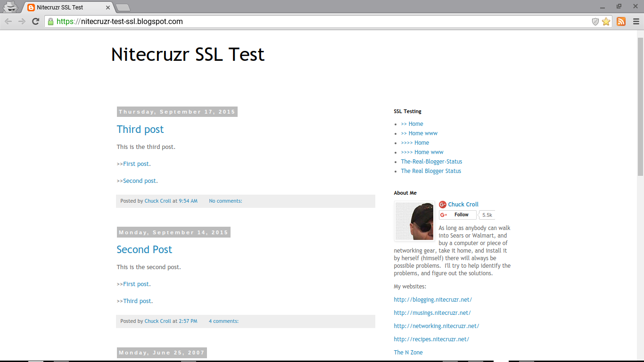This screenshot has width=644, height=362.
Task: Click inside the address bar URL field
Action: coord(189,21)
